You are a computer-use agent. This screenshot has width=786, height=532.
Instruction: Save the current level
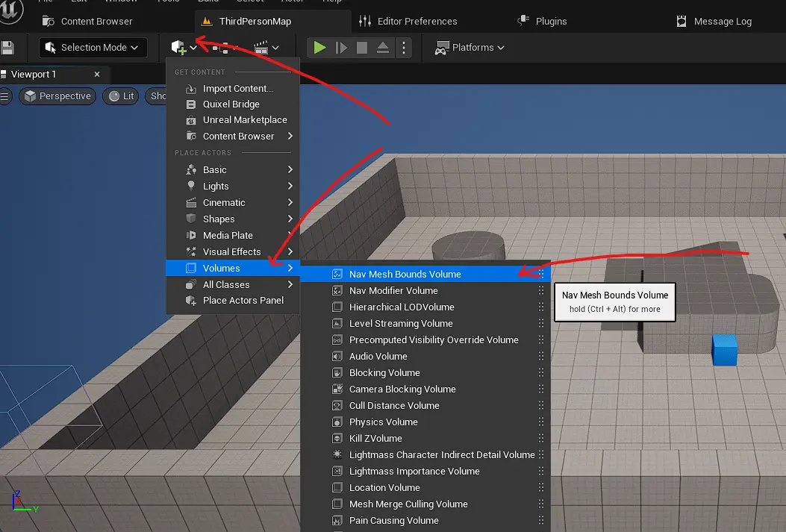pos(9,47)
